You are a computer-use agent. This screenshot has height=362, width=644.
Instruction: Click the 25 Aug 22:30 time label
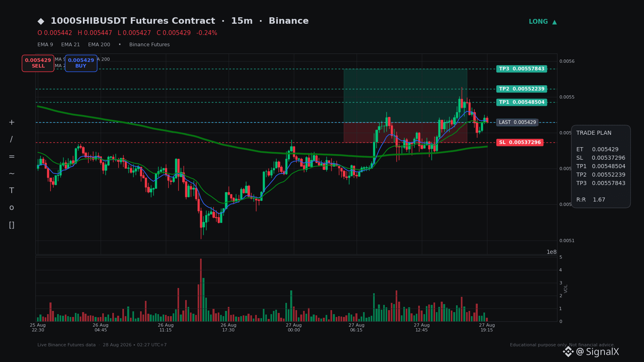(38, 327)
